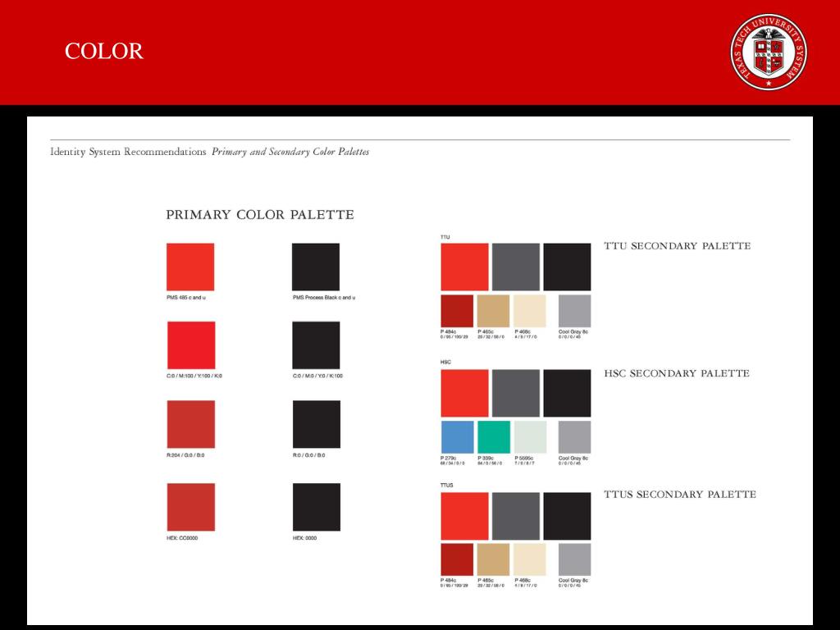Choose the P 484c swatch in TTUS palette
Image resolution: width=840 pixels, height=630 pixels.
[457, 559]
